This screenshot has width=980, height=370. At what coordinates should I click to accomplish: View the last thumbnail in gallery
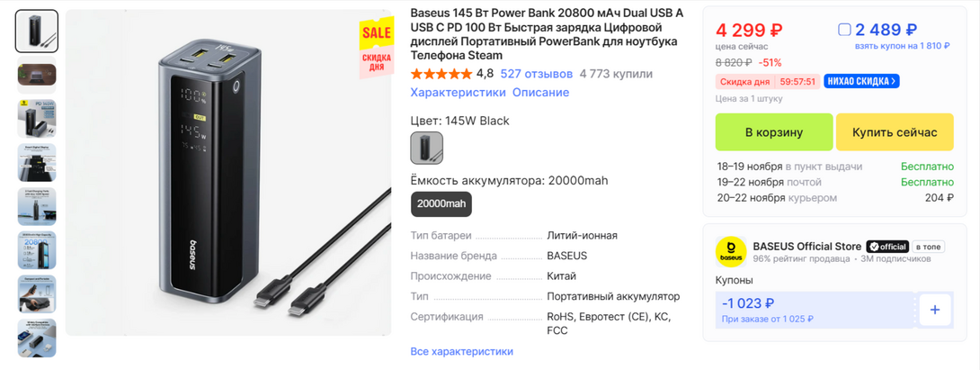pyautogui.click(x=37, y=338)
